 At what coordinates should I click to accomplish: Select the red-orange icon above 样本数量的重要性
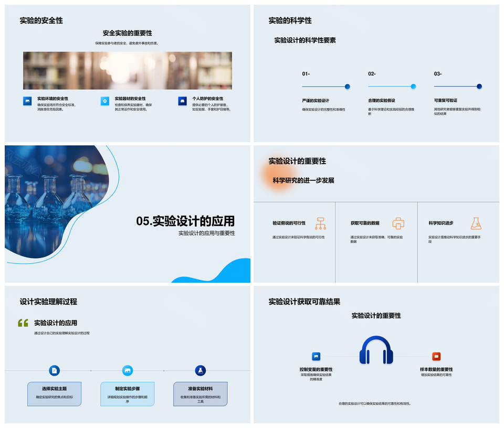436,357
